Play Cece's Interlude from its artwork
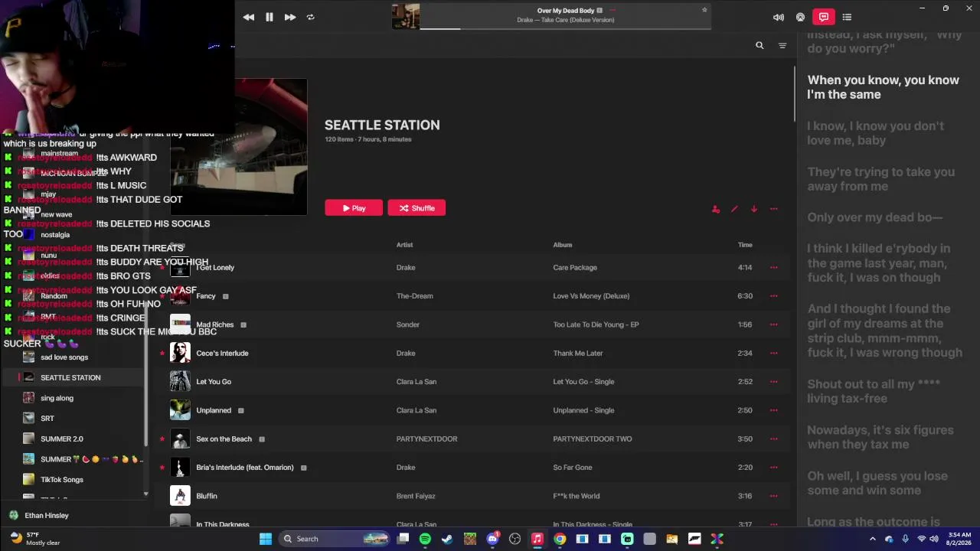The image size is (980, 551). 180,353
